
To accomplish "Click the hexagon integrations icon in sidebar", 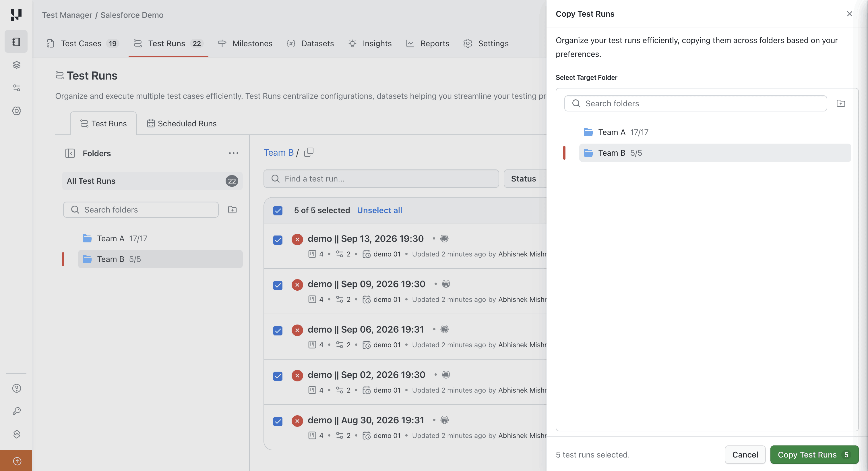I will tap(17, 434).
